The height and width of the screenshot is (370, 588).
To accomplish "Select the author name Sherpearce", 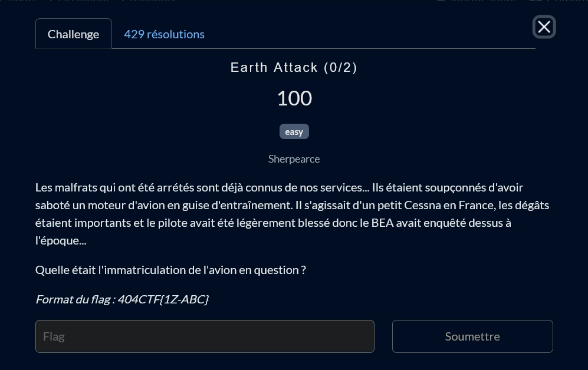I will pyautogui.click(x=294, y=159).
